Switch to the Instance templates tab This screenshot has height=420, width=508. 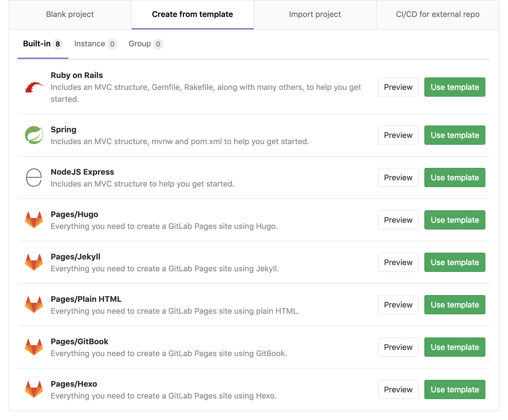95,44
